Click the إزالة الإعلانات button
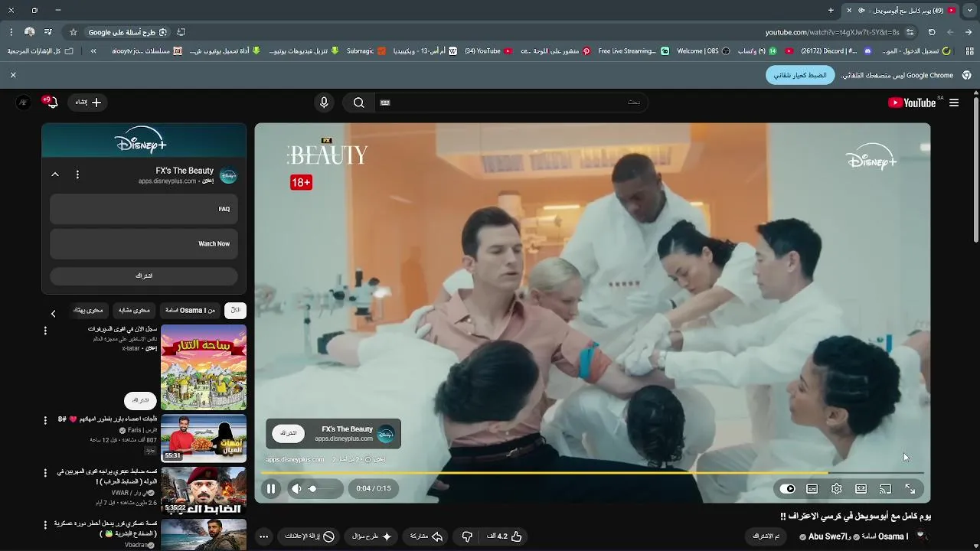980x551 pixels. tap(309, 536)
